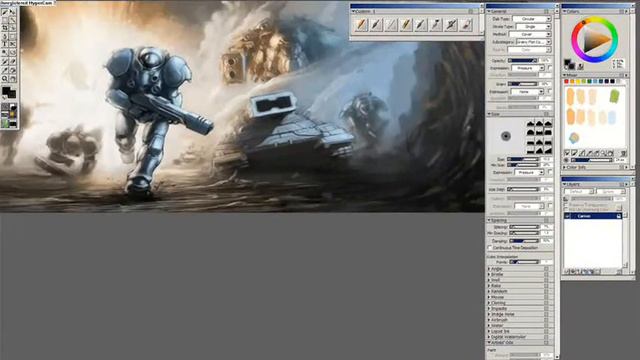
Task: Expand the Angle section
Action: coord(489,269)
